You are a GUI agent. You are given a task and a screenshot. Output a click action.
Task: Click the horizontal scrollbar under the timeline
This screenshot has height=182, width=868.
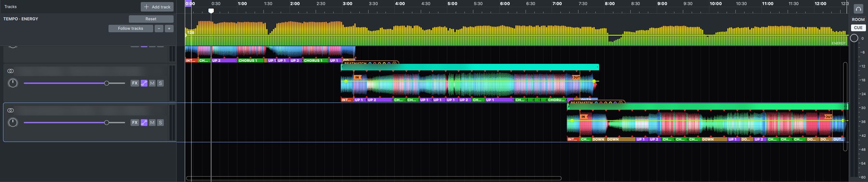pos(374,178)
